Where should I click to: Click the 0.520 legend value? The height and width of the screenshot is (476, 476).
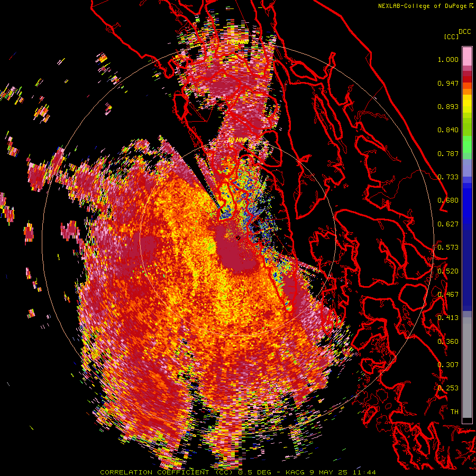(x=448, y=271)
